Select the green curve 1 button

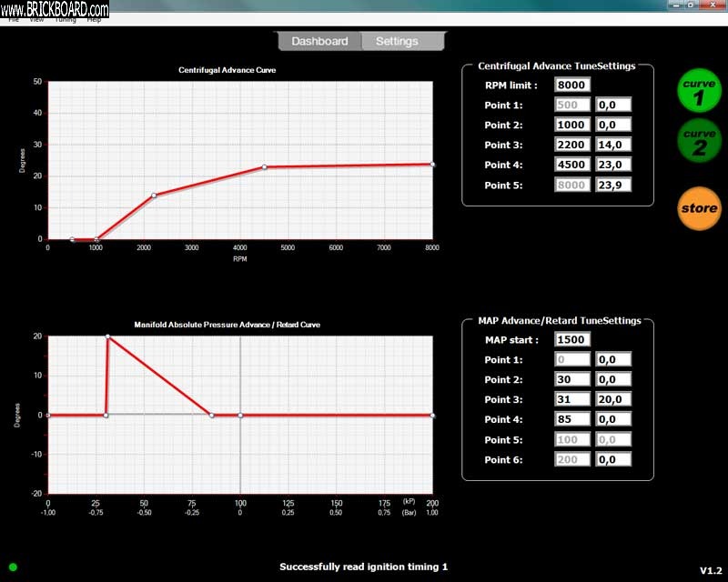(699, 91)
